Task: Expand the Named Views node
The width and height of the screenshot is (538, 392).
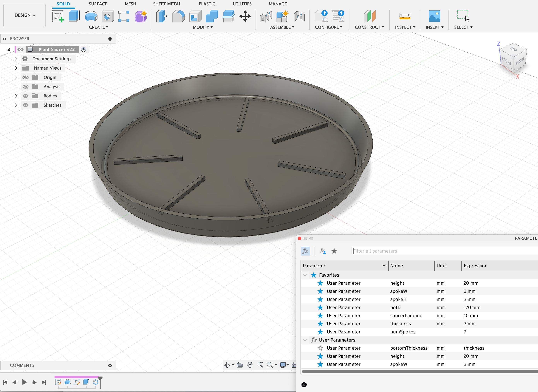Action: click(16, 68)
